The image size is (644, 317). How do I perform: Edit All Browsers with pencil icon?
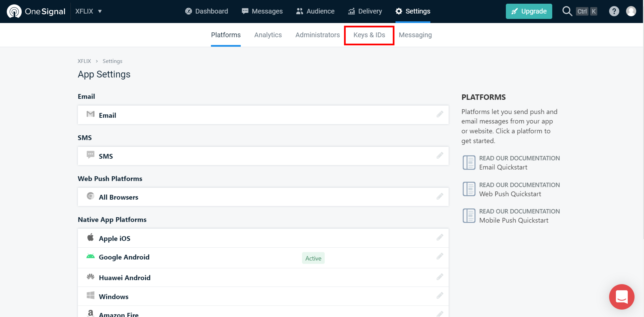click(x=440, y=197)
